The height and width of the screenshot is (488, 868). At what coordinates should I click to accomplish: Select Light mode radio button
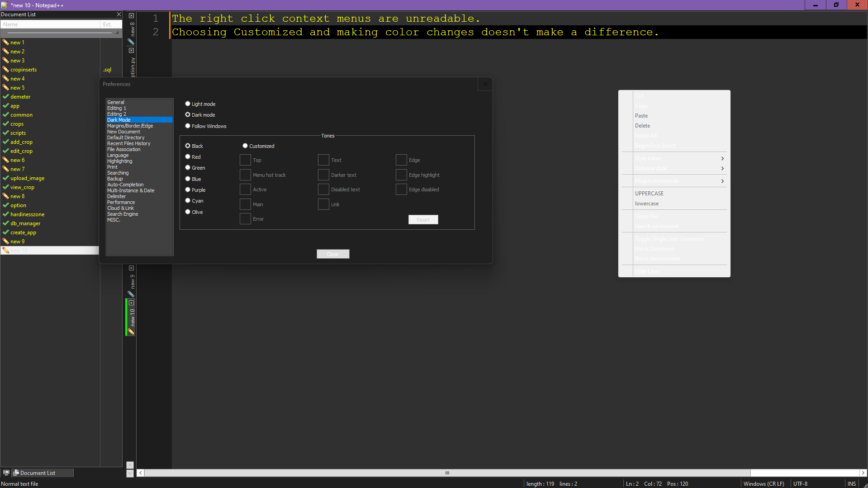[x=188, y=104]
